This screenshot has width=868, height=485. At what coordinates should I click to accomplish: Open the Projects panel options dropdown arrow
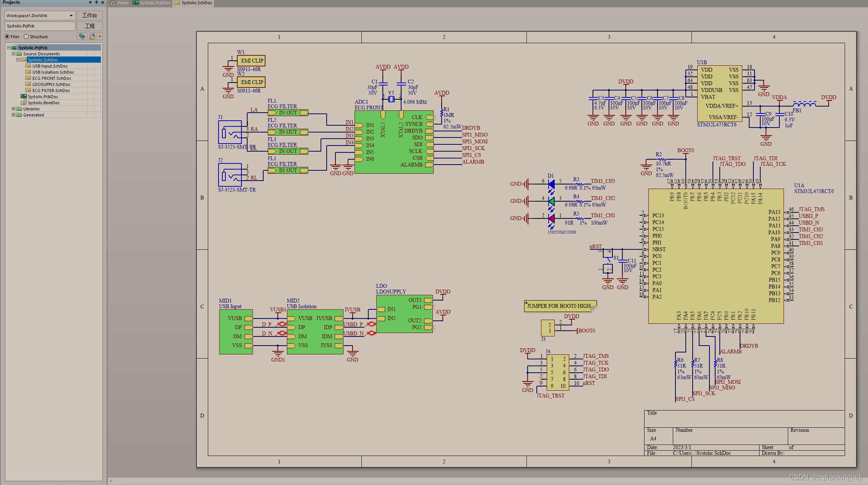tap(90, 3)
